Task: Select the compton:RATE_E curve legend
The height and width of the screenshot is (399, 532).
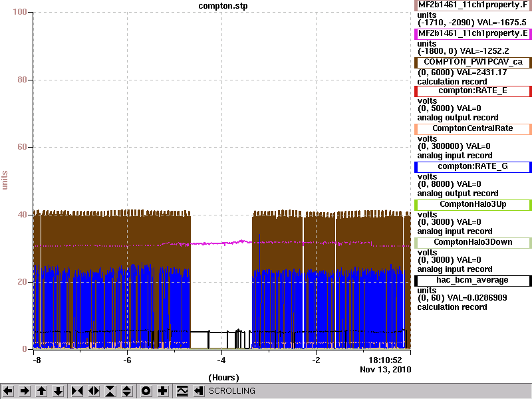Action: click(x=473, y=91)
